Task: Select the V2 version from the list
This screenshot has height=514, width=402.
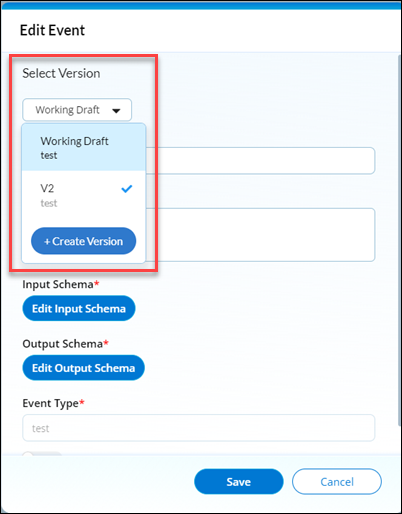Action: click(84, 195)
